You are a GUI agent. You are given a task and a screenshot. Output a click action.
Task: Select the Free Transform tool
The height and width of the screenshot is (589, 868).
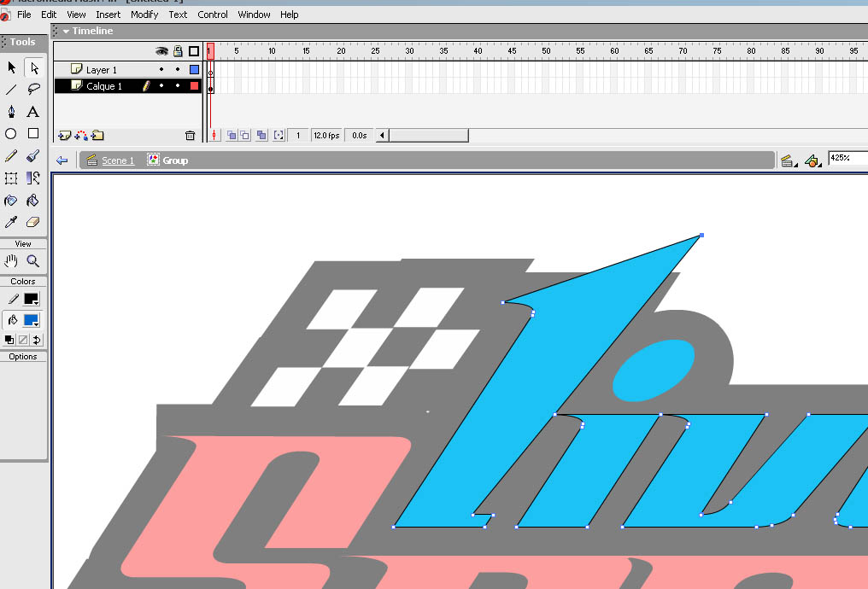(11, 178)
